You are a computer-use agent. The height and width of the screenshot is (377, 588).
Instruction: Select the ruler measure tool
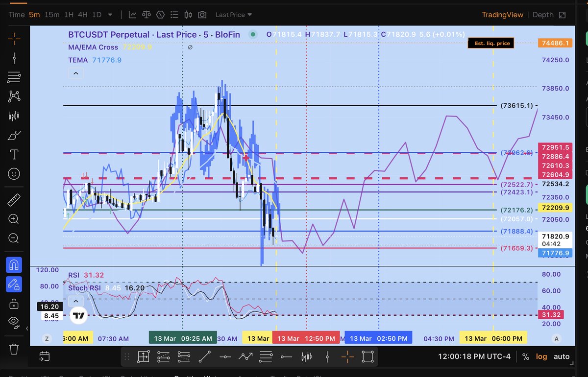coord(14,200)
